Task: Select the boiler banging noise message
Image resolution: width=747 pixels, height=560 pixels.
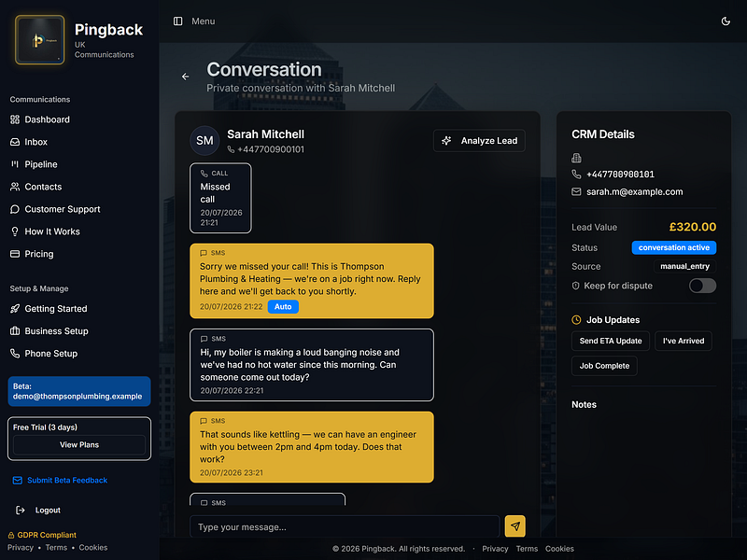Action: click(x=312, y=365)
